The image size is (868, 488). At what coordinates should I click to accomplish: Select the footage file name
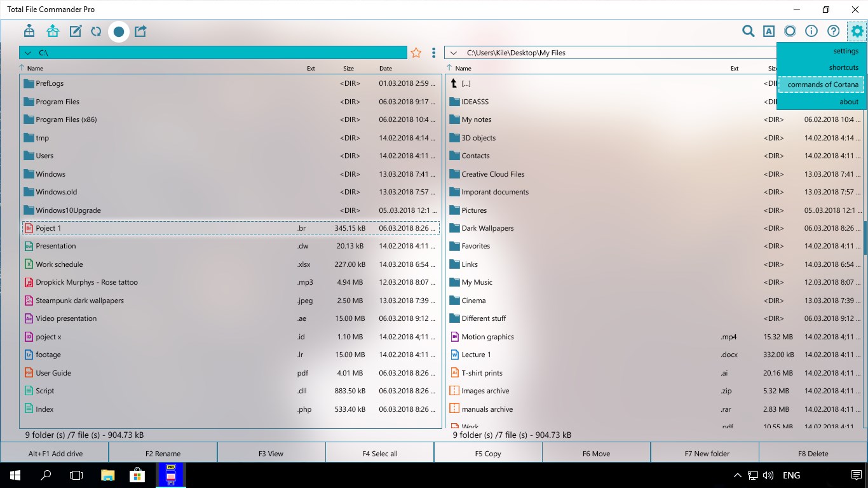48,355
